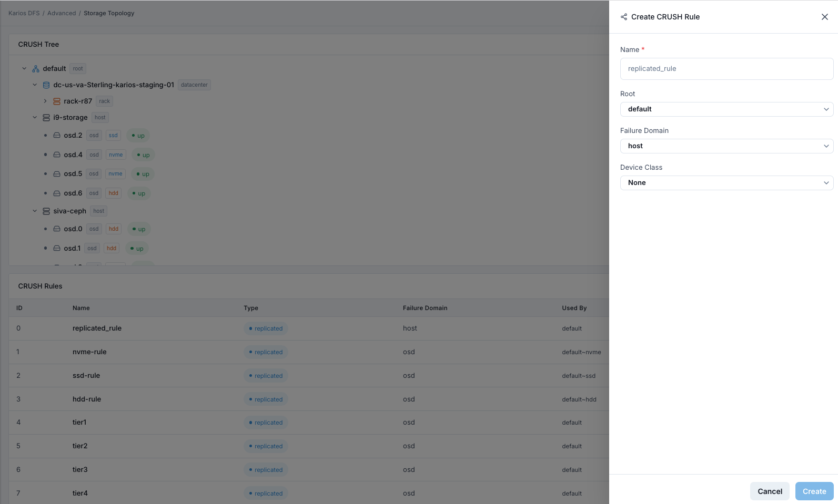Click the rack tag beside rack-r87
Viewport: 838px width, 504px height.
(x=105, y=101)
